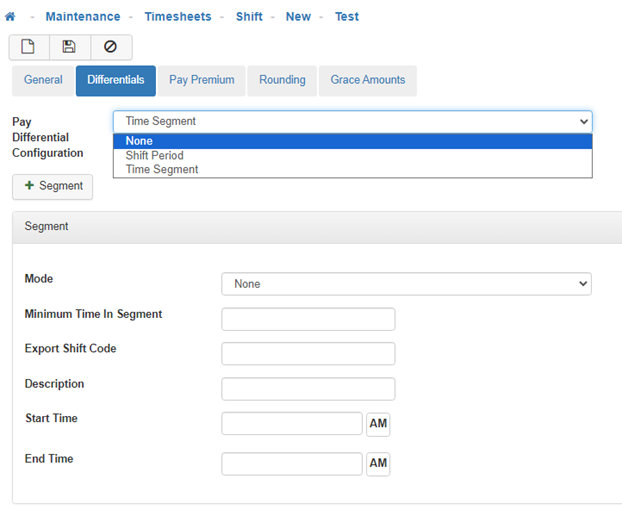The image size is (622, 510).
Task: Follow the Timesheets breadcrumb link
Action: tap(178, 17)
